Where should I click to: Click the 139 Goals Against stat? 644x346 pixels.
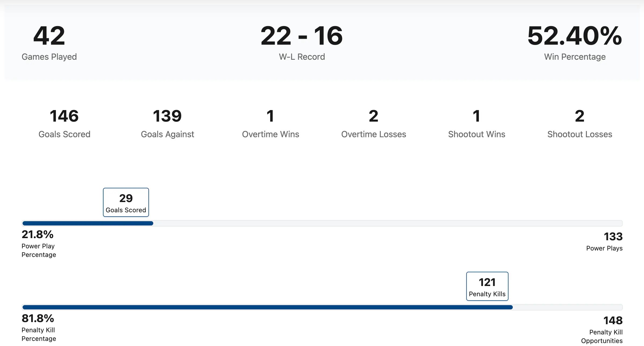167,116
